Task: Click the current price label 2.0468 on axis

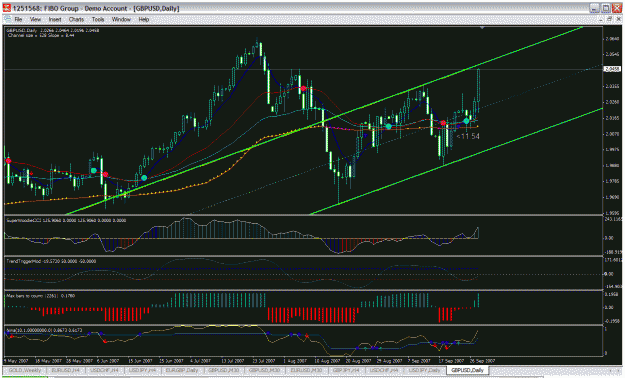Action: coord(612,69)
